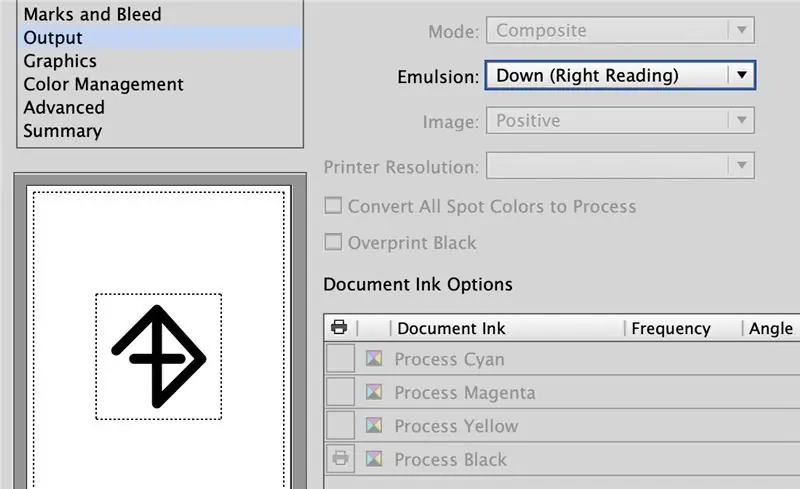Screen dimensions: 800x489
Task: Toggle the printer icon beside Process Black
Action: [x=340, y=460]
